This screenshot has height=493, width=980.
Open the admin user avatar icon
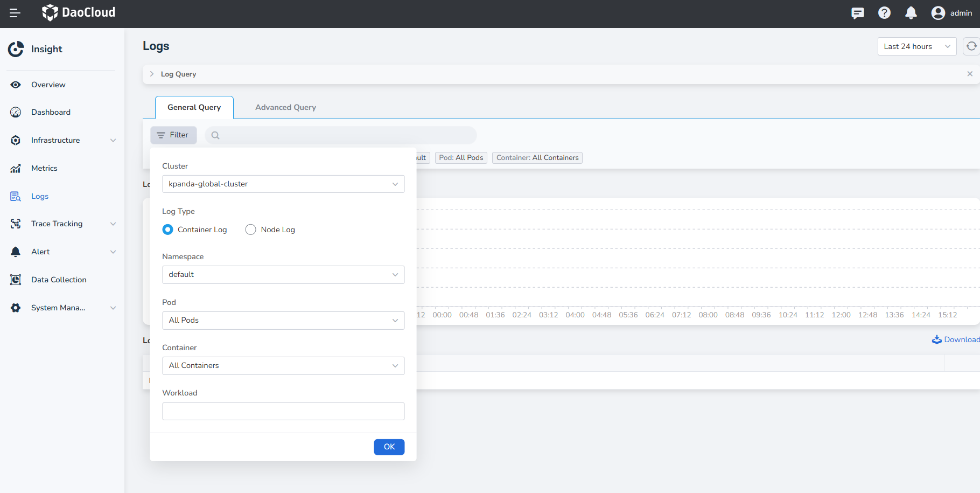pyautogui.click(x=938, y=13)
